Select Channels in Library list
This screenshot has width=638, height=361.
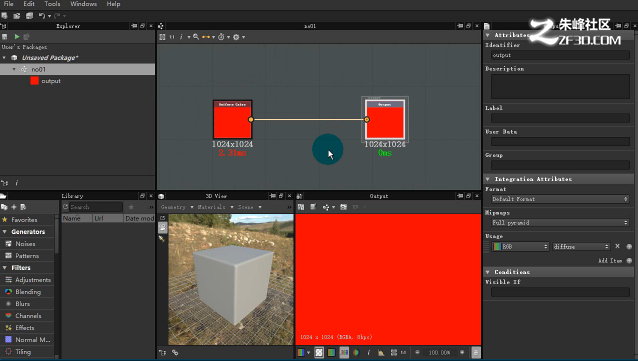(28, 316)
